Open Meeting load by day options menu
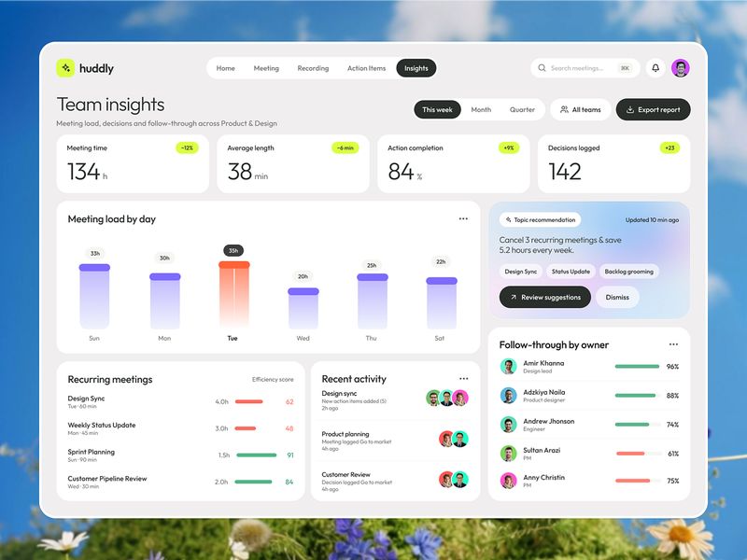 pos(463,218)
